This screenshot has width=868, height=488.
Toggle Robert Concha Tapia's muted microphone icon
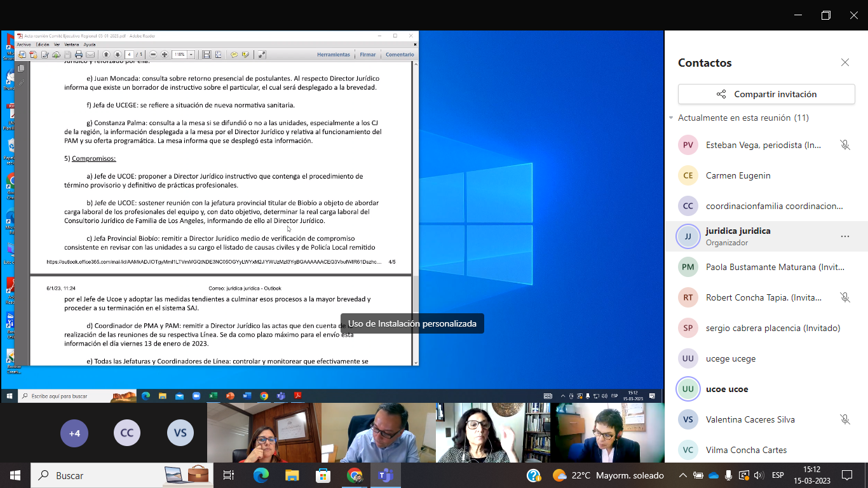[x=844, y=297]
